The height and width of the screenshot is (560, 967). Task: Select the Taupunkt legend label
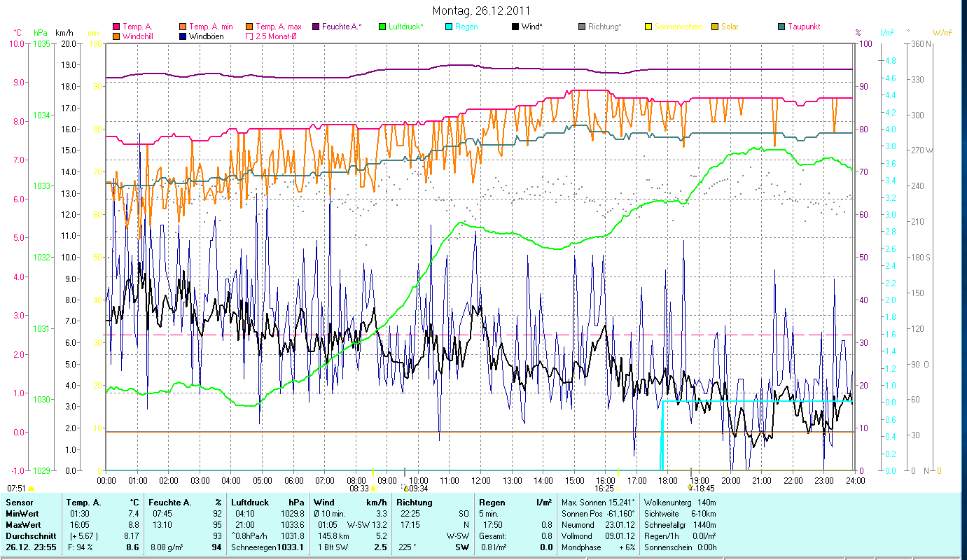pos(803,27)
